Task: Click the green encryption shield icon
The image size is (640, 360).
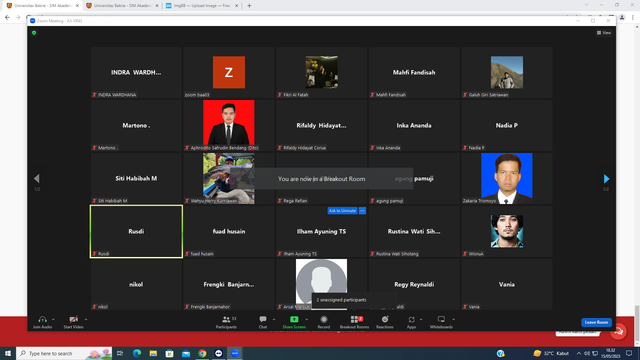Action: [x=34, y=33]
